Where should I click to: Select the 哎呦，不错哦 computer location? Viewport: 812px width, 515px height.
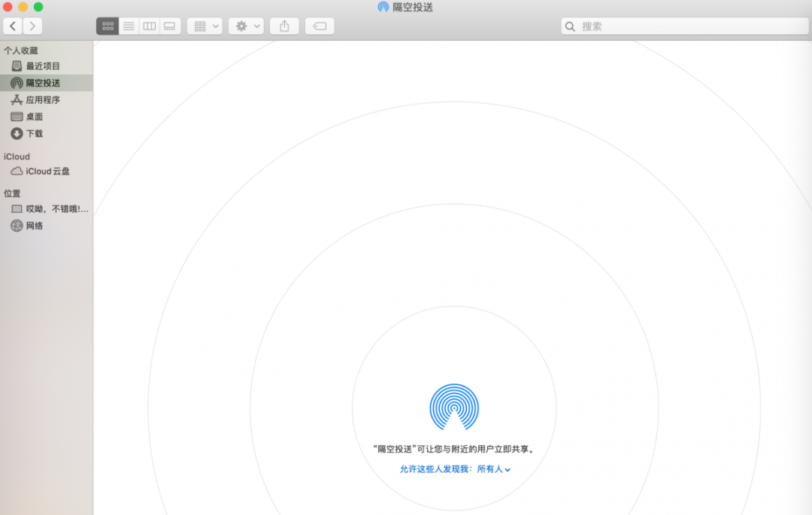(x=47, y=209)
